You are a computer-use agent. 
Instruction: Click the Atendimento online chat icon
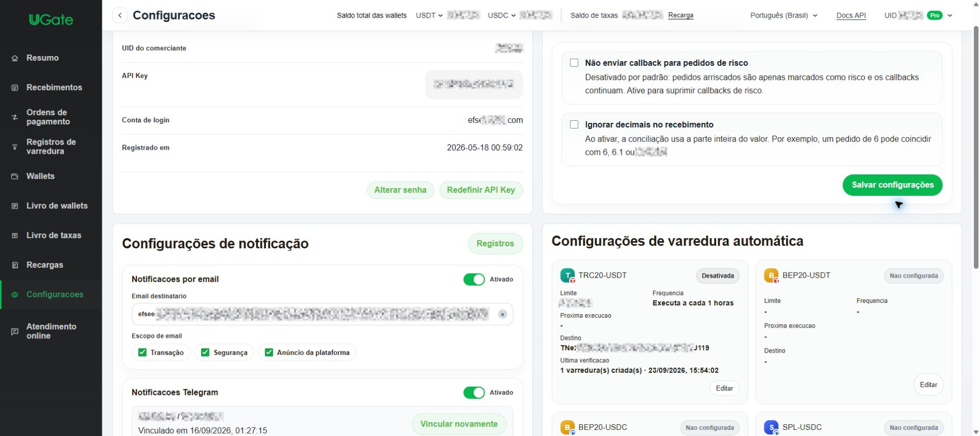(x=15, y=331)
